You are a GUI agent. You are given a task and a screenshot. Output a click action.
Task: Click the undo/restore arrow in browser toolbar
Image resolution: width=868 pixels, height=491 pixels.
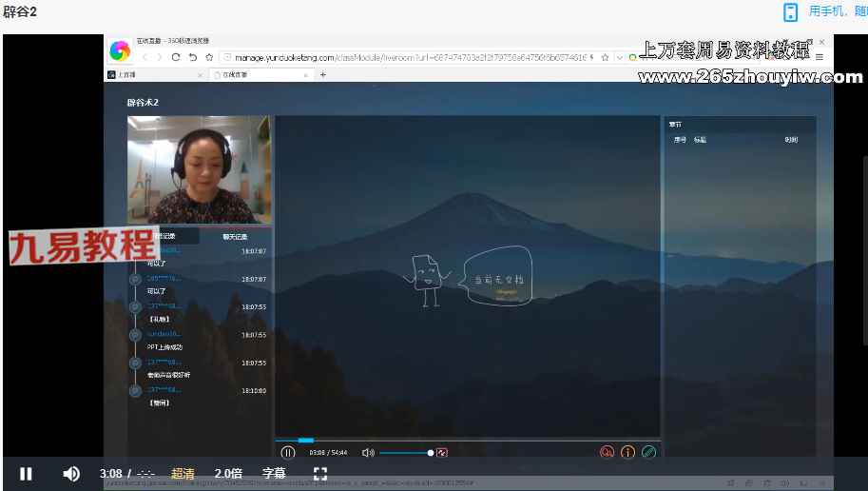[x=193, y=57]
